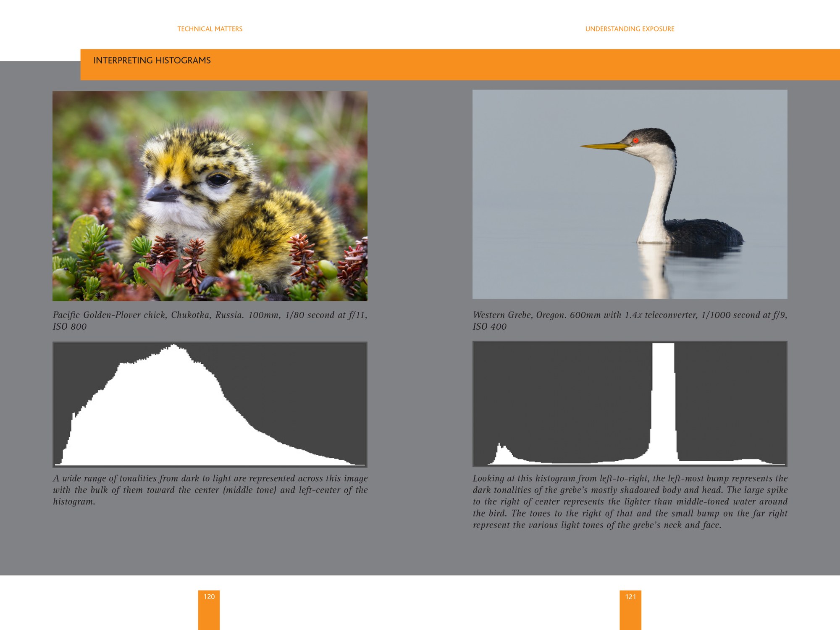This screenshot has width=840, height=630.
Task: Click page number 120 marker
Action: (209, 597)
